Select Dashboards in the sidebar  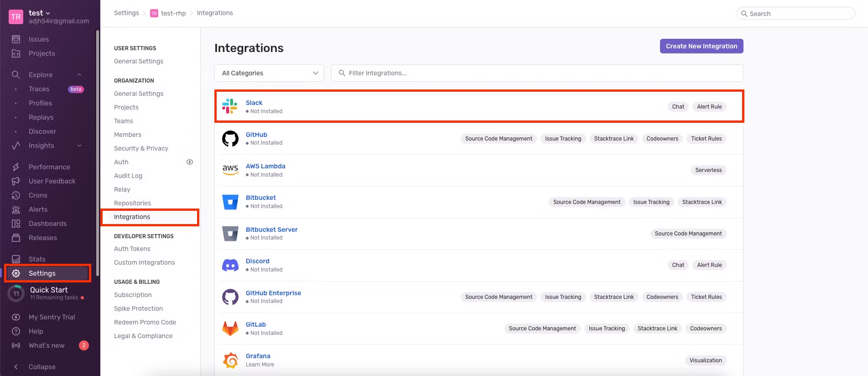[x=47, y=224]
